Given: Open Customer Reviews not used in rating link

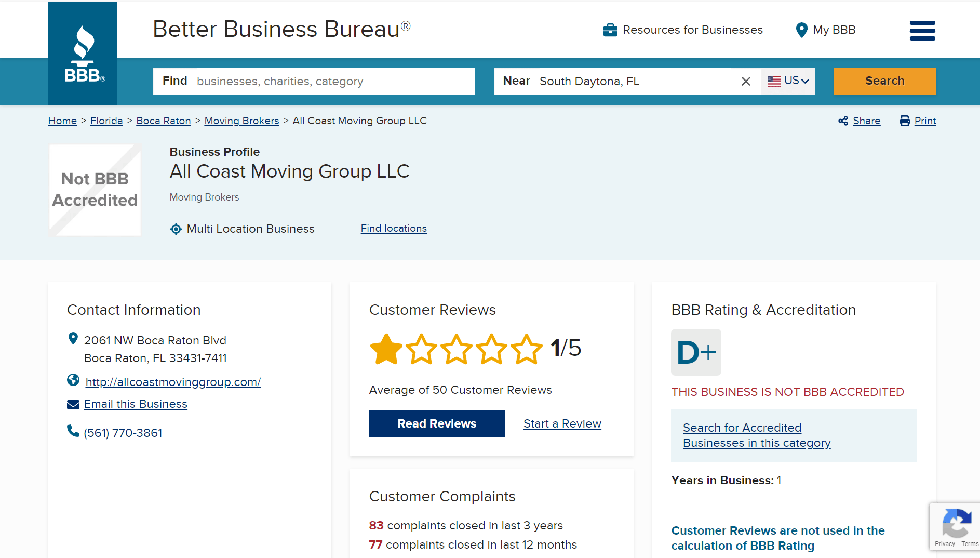Looking at the screenshot, I should pos(777,538).
